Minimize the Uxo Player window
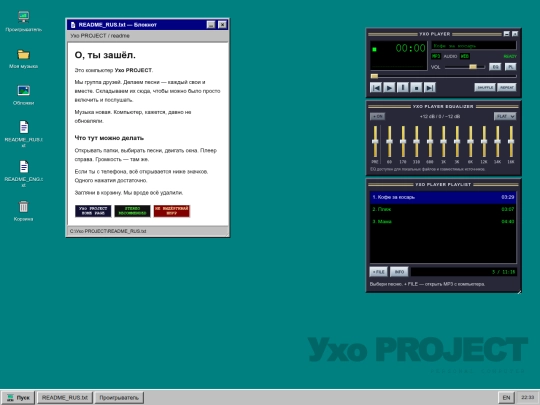The height and width of the screenshot is (405, 540). pyautogui.click(x=506, y=34)
